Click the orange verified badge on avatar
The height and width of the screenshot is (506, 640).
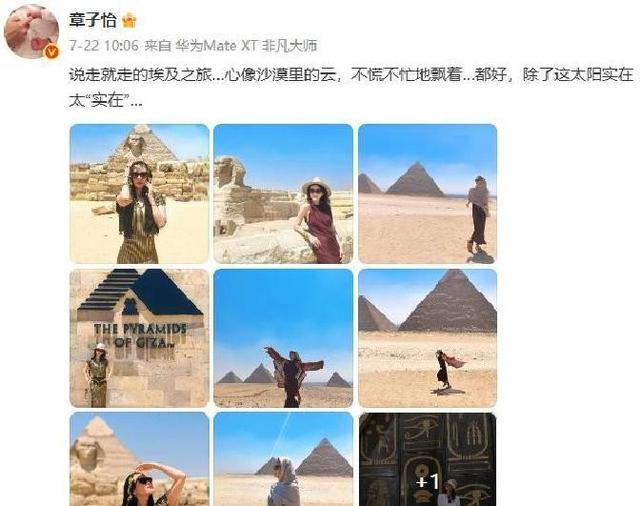click(51, 52)
